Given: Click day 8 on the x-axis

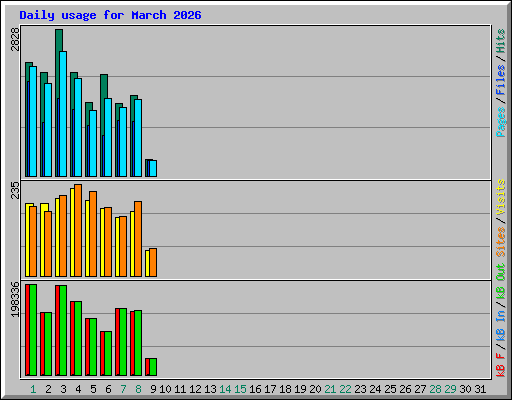Looking at the screenshot, I should 138,389.
